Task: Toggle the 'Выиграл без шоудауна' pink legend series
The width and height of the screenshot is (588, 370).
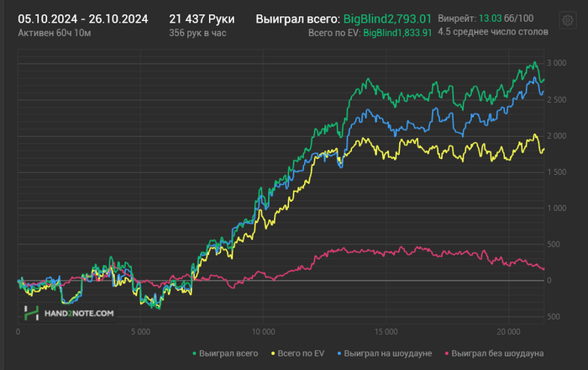Action: [x=494, y=353]
